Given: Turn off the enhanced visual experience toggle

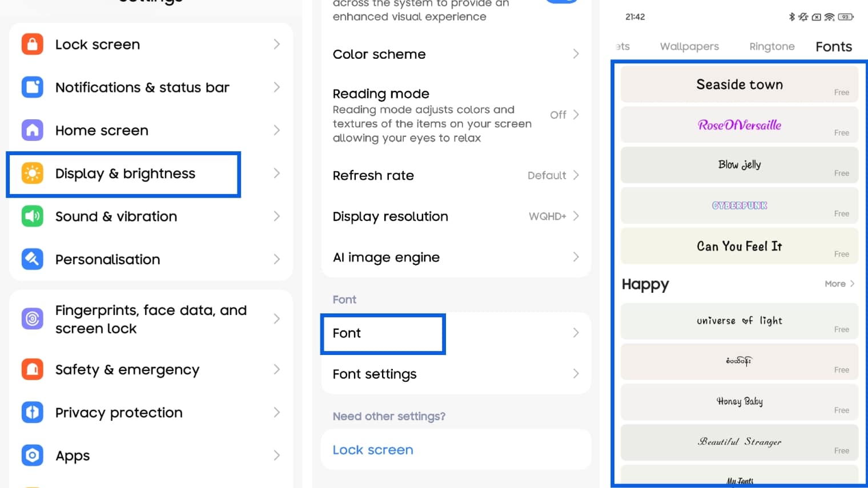Looking at the screenshot, I should click(562, 2).
